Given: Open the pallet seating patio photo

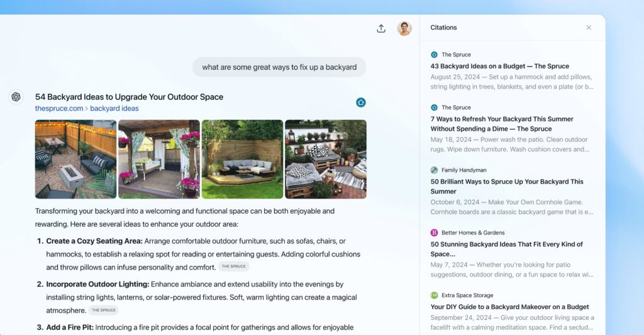Looking at the screenshot, I should (x=326, y=159).
